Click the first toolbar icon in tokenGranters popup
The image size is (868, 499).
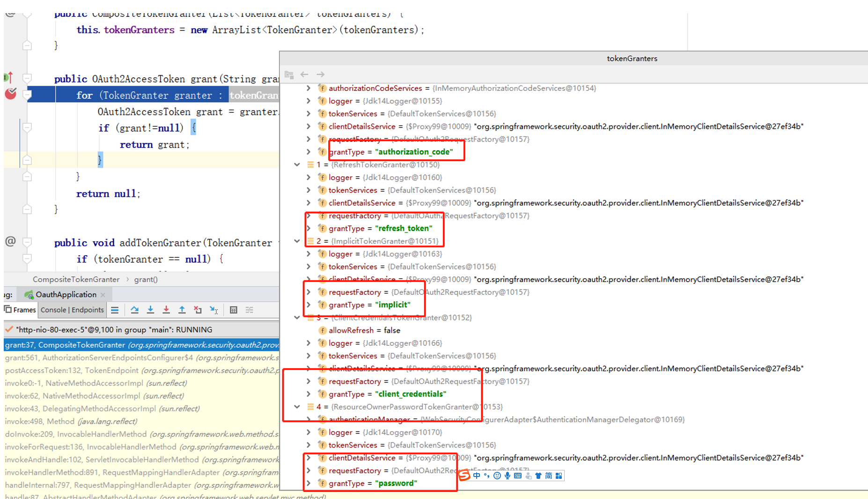click(x=289, y=74)
